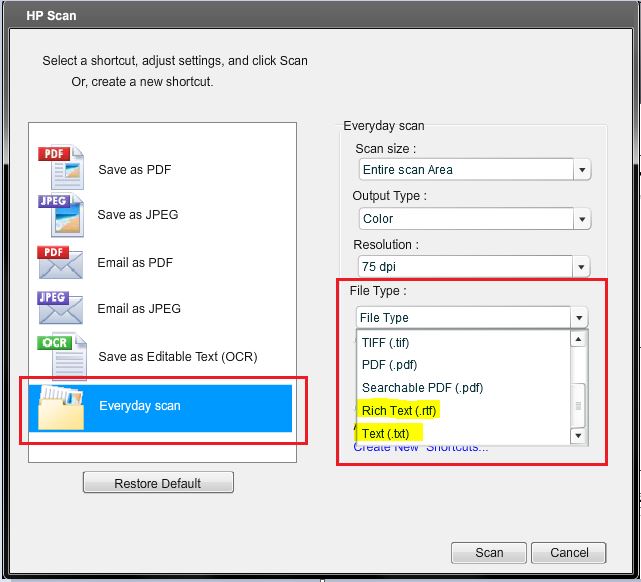Click file type list scroll down arrow
The height and width of the screenshot is (582, 641).
pos(578,436)
